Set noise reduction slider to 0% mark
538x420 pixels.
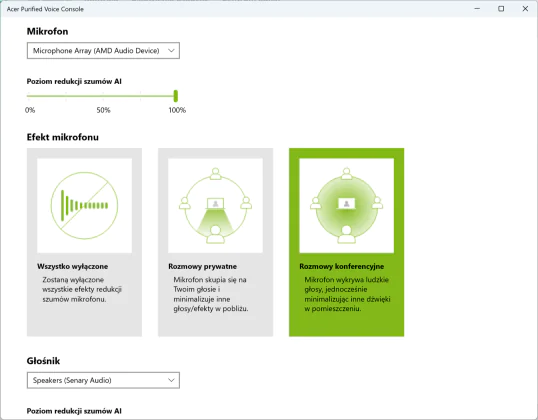pos(28,96)
